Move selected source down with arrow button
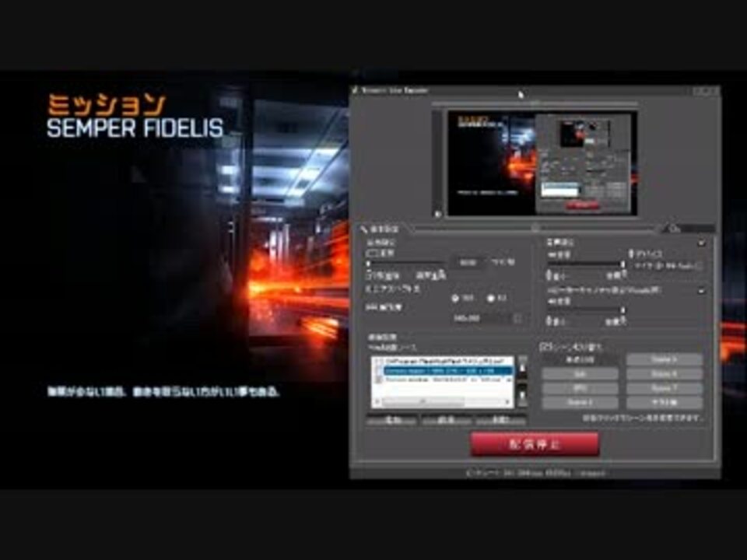 (523, 395)
